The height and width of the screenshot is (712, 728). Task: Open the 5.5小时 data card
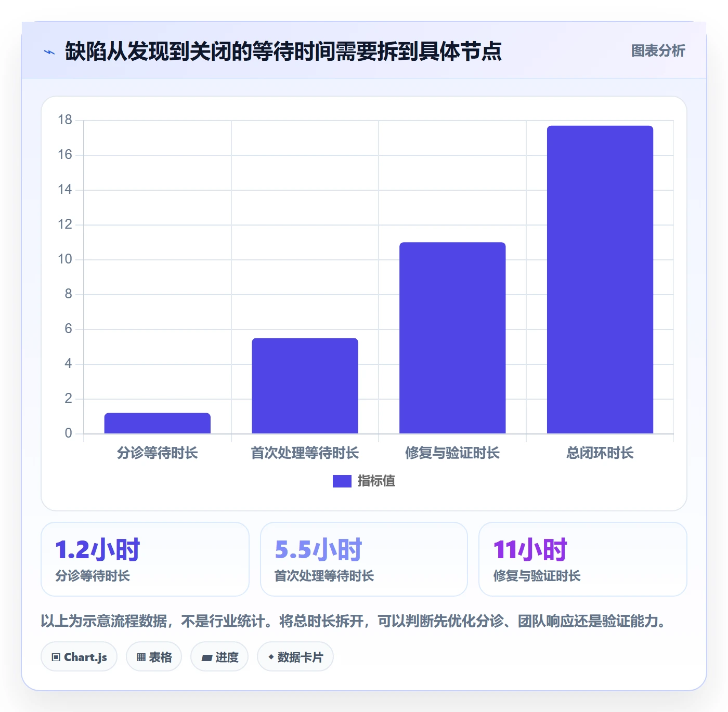click(x=364, y=559)
